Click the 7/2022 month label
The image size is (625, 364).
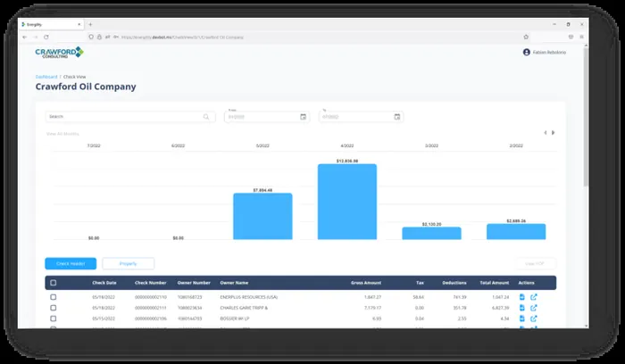[94, 145]
